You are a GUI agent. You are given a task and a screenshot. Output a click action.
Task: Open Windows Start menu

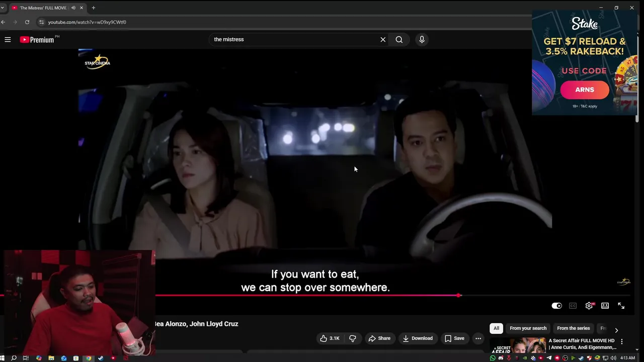coord(2,358)
